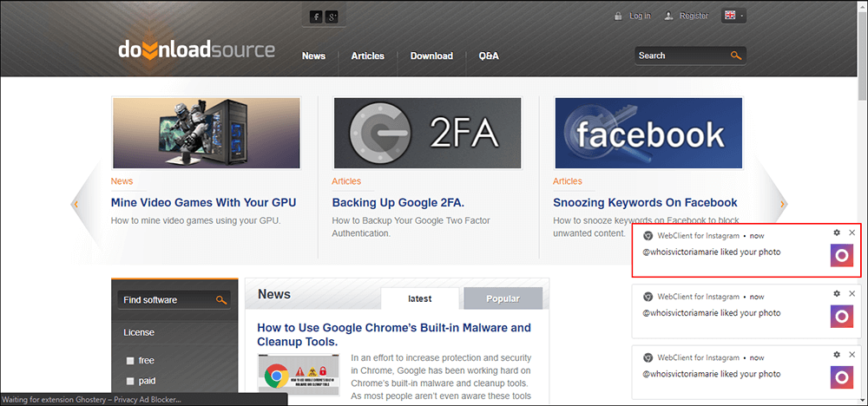Click the orange News category label
Image resolution: width=868 pixels, height=406 pixels.
pos(122,181)
